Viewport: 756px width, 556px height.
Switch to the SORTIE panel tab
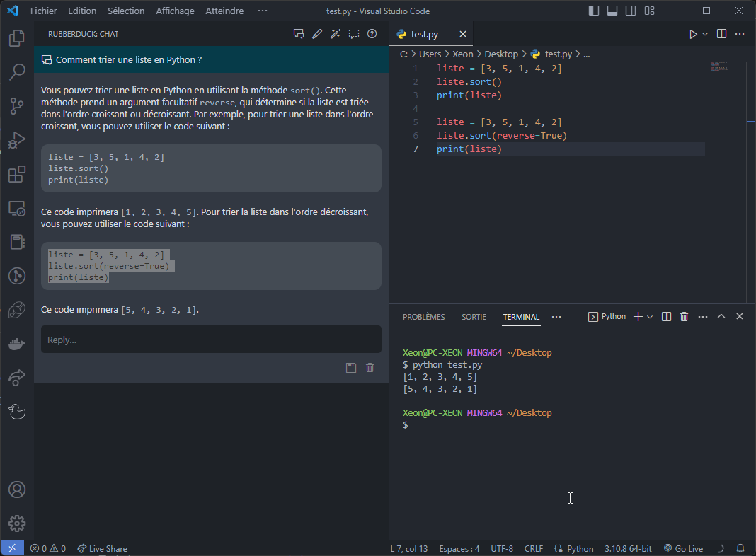[x=474, y=317]
